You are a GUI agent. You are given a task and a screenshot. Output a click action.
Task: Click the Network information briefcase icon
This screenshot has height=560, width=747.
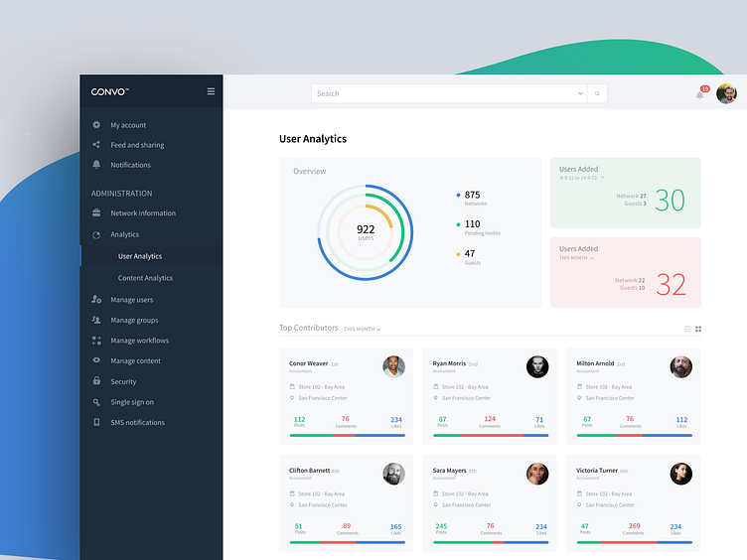pos(96,212)
